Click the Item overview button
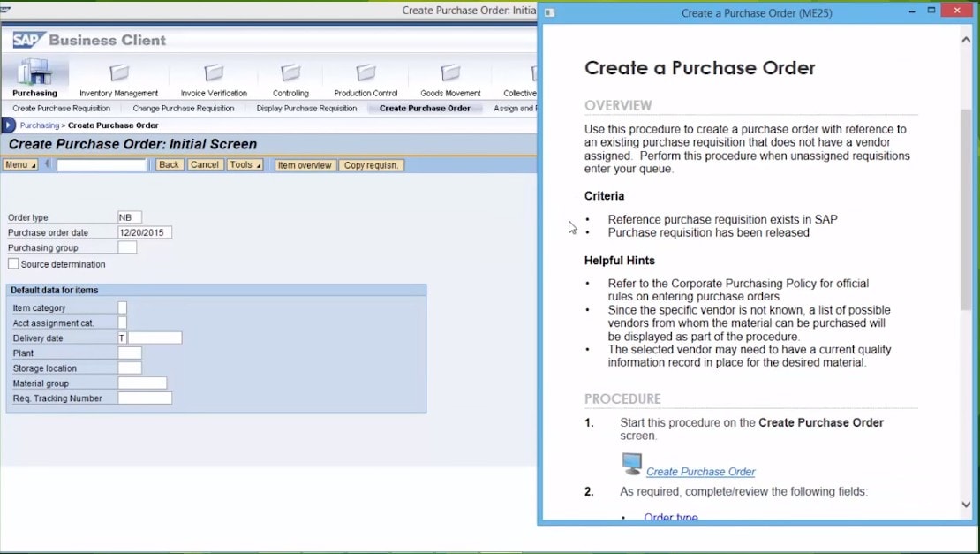Image resolution: width=980 pixels, height=554 pixels. point(305,165)
